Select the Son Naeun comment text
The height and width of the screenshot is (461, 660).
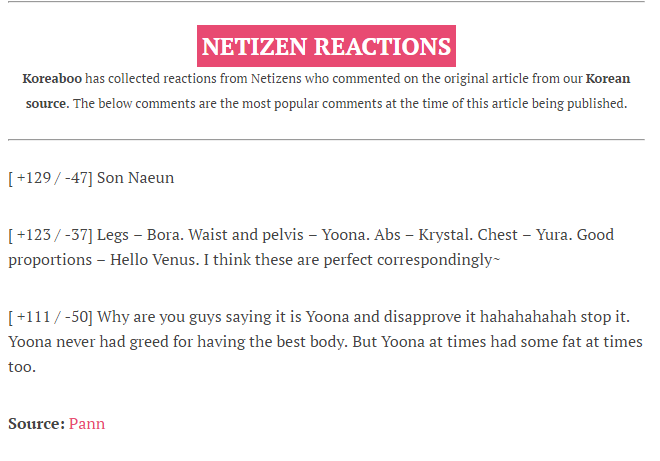pos(135,178)
